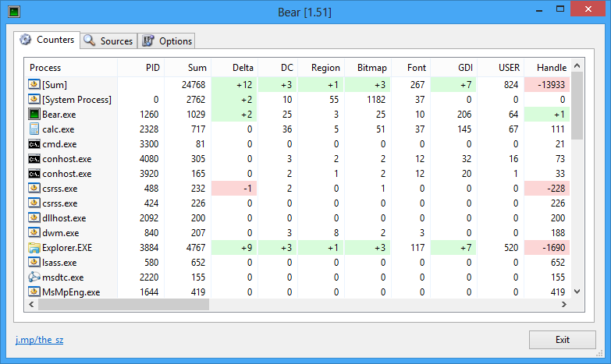Sort by the DC column header

click(278, 68)
